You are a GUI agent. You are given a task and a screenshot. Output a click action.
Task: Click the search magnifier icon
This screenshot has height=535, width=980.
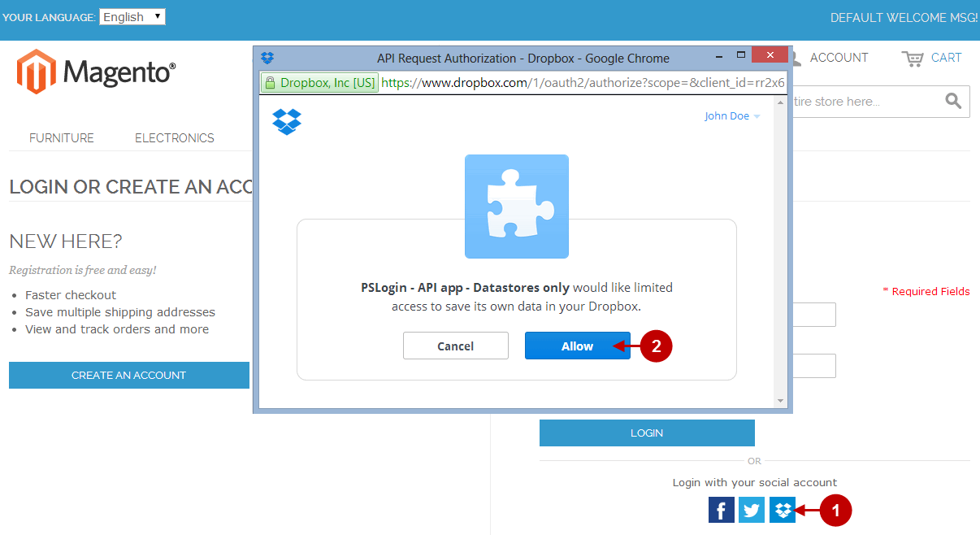(x=953, y=102)
